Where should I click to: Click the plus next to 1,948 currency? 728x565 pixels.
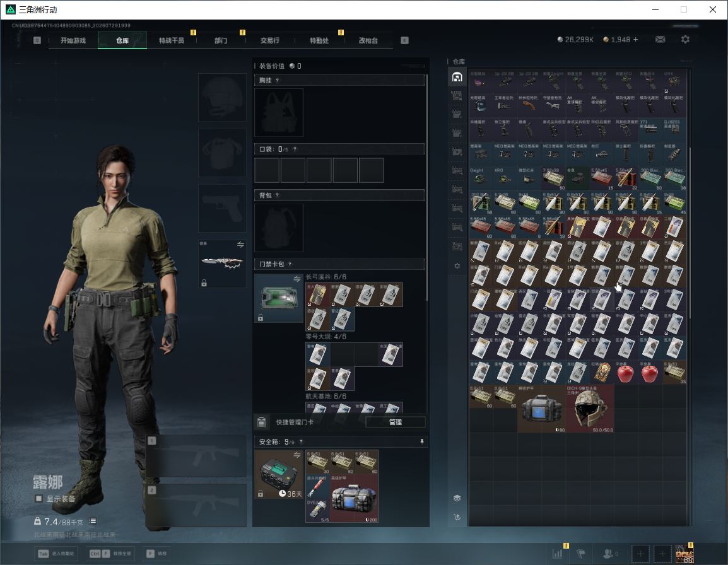tap(636, 40)
